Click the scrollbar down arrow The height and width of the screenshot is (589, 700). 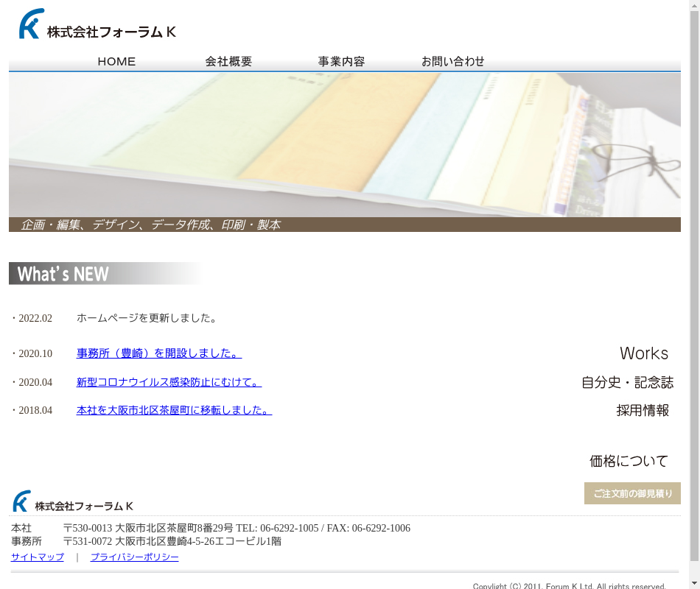pos(694,584)
